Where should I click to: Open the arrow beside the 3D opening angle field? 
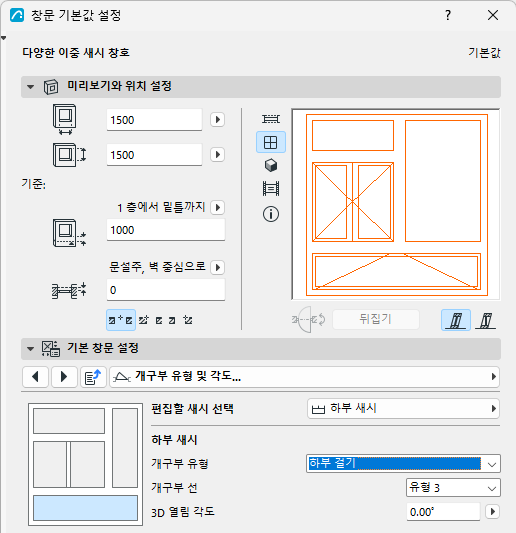tap(493, 511)
